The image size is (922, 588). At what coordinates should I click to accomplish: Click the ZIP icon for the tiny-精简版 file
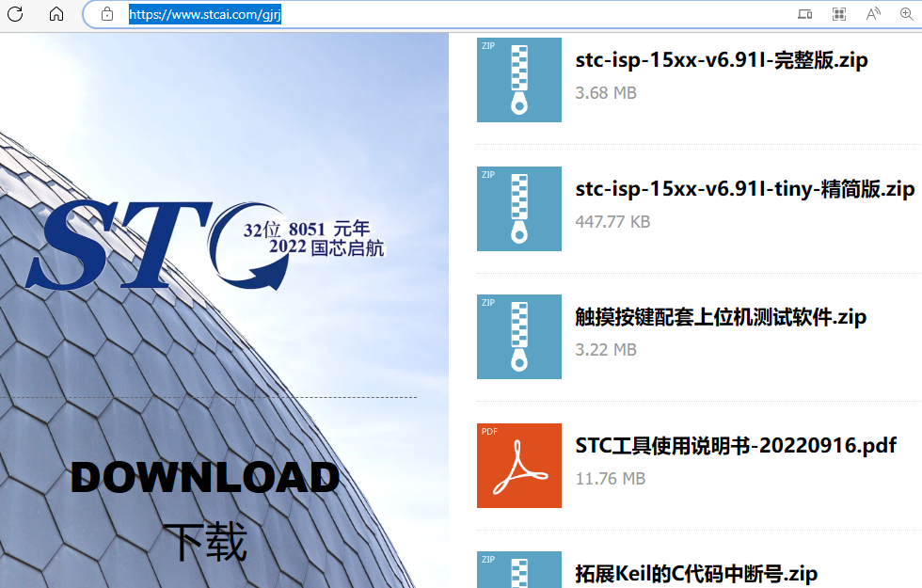point(519,209)
